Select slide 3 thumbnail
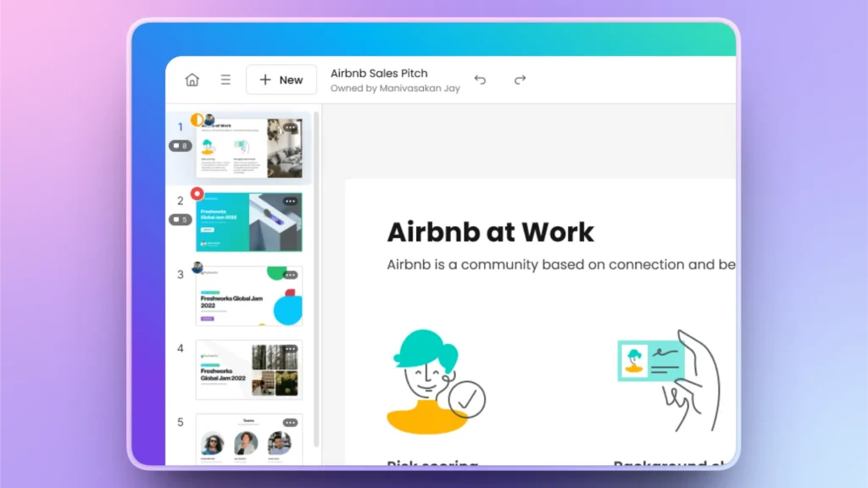Viewport: 868px width, 488px height. coord(249,296)
